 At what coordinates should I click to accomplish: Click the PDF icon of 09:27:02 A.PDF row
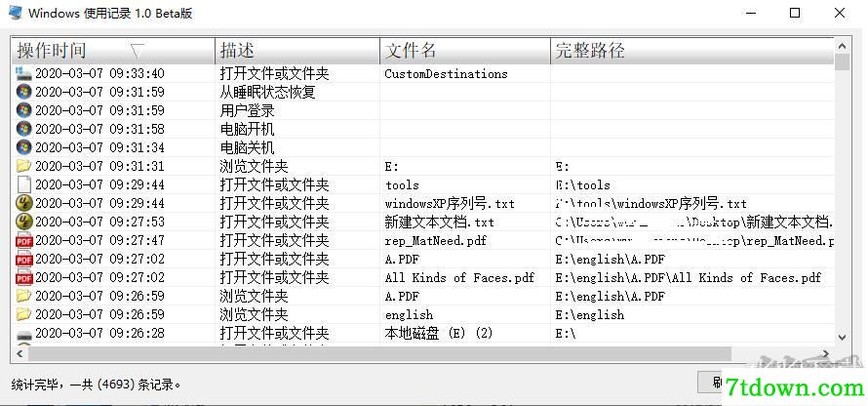[x=23, y=259]
